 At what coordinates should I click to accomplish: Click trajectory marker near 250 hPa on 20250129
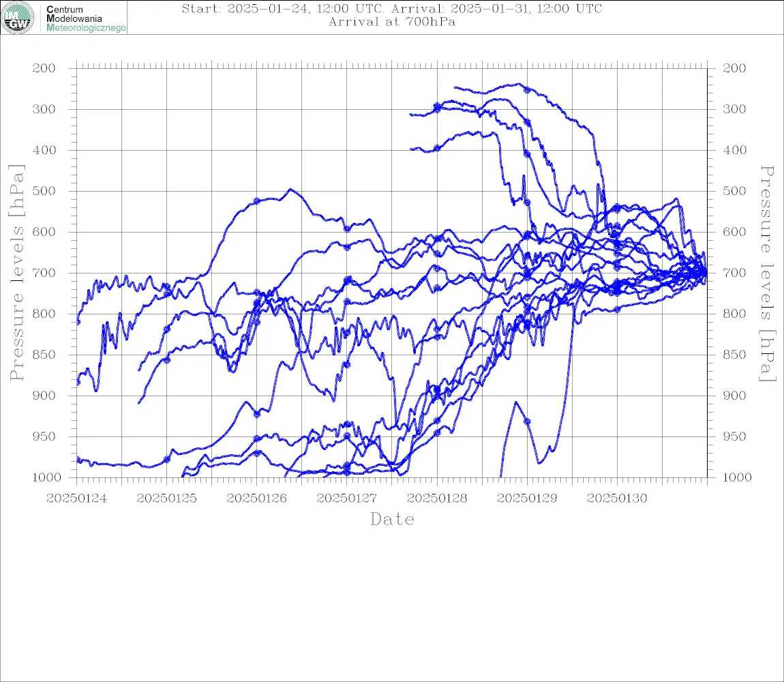(x=527, y=90)
